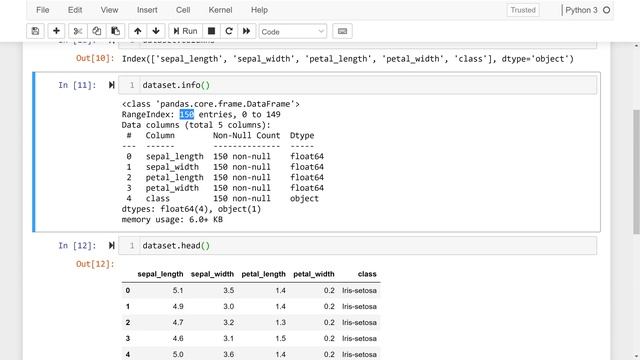
Task: Click the highlighted 150 in RangeIndex line
Action: pos(187,114)
